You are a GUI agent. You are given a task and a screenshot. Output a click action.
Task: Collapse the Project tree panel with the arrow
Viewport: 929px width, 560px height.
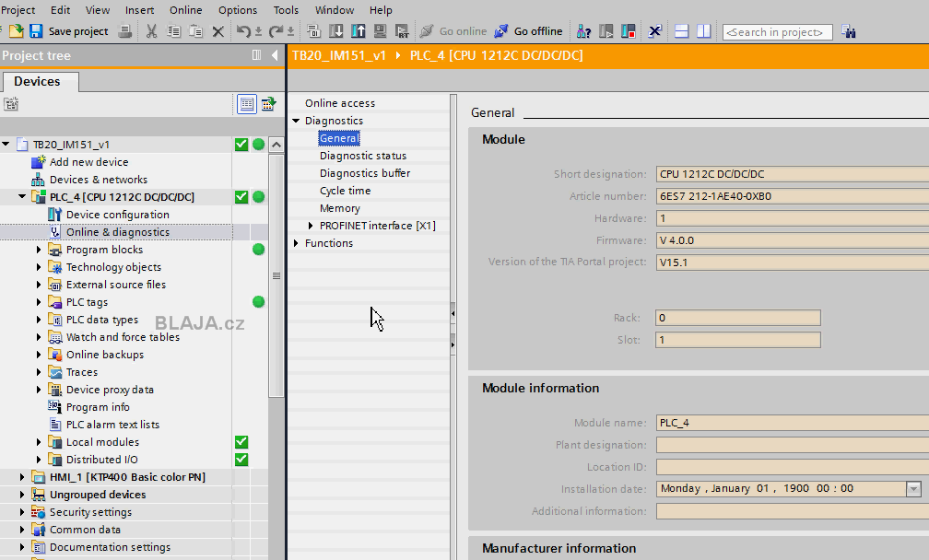pos(275,55)
